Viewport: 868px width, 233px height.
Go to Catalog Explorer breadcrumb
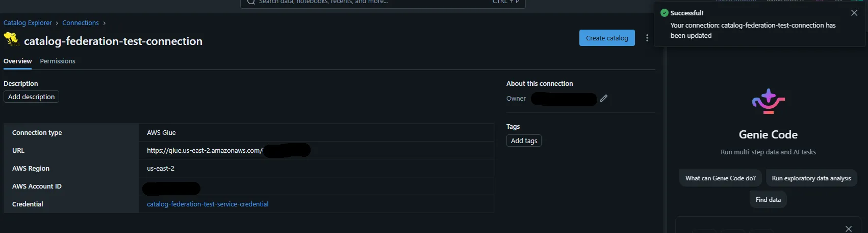28,23
